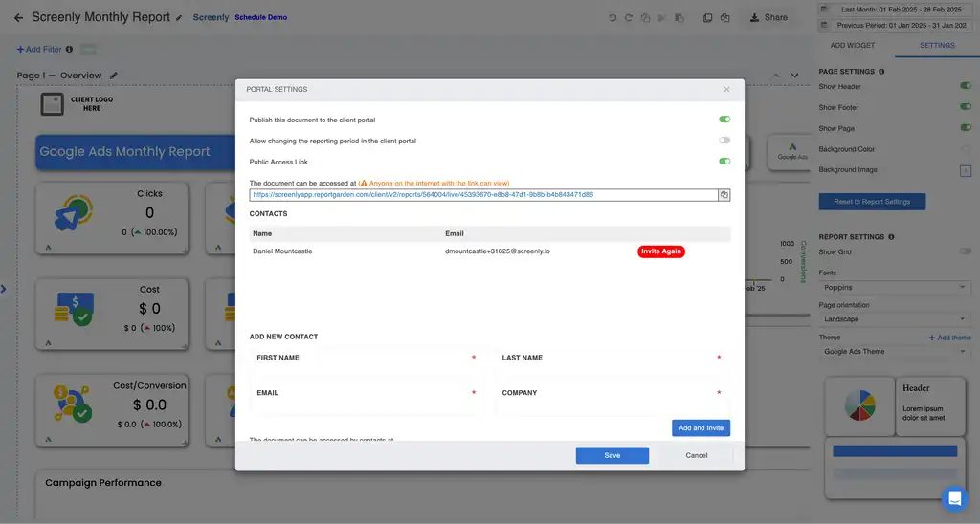Enable changing reporting period in client portal
This screenshot has height=524, width=980.
(x=724, y=141)
